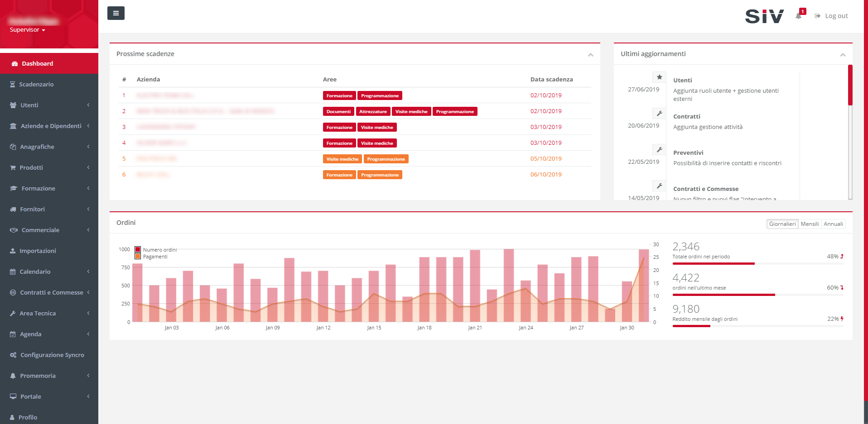The height and width of the screenshot is (424, 868).
Task: Open Importazioni in the sidebar
Action: pyautogui.click(x=38, y=251)
